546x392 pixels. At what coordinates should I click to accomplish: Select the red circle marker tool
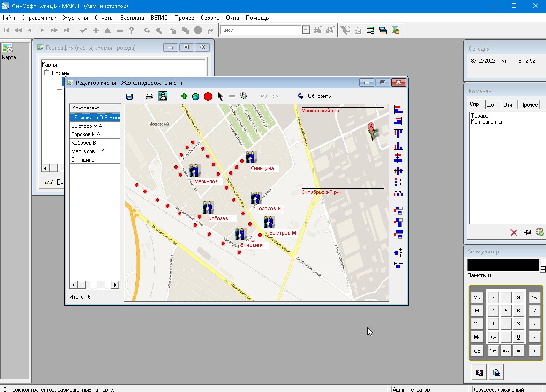(x=208, y=96)
